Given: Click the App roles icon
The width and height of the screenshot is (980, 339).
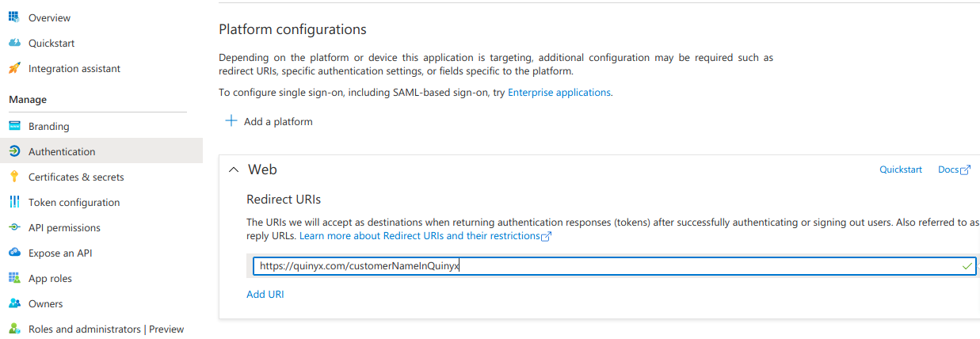Looking at the screenshot, I should [x=13, y=278].
